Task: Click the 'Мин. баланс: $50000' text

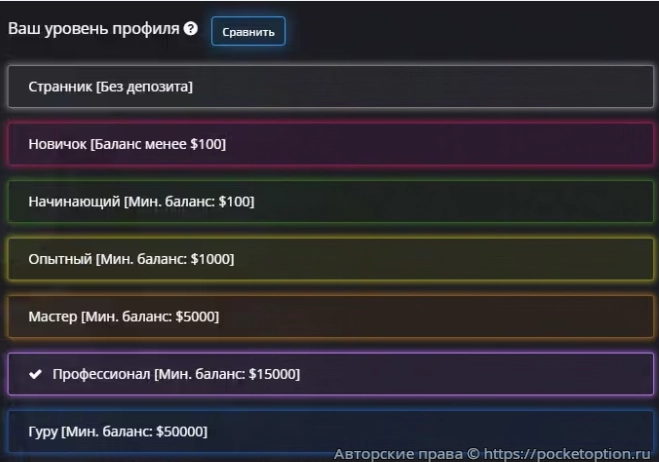Action: [x=134, y=432]
